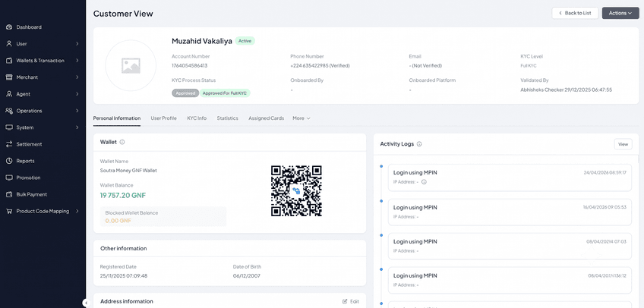Screen dimensions: 644x308
Task: Click the Full KYC level value
Action: tap(529, 65)
